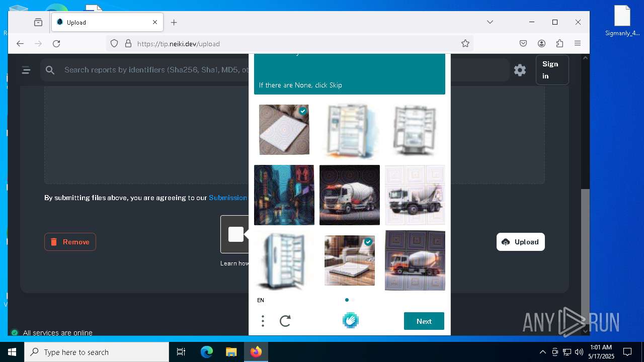Open Firefox account icon
The image size is (644, 362).
(x=541, y=44)
